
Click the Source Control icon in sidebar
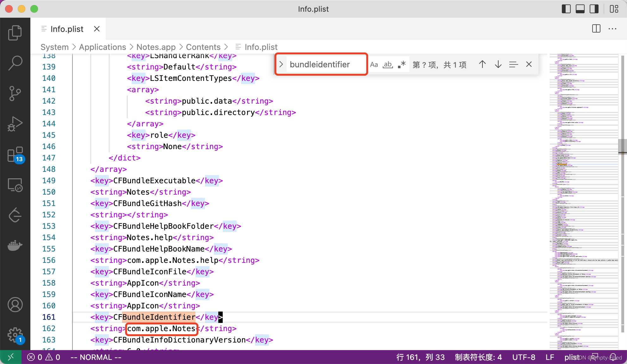point(15,93)
